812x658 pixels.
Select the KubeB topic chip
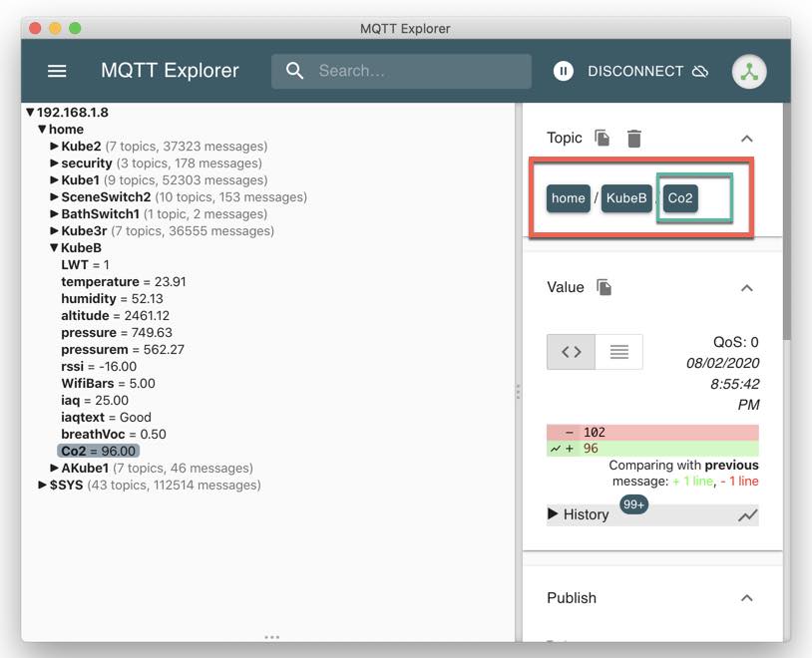(x=626, y=198)
